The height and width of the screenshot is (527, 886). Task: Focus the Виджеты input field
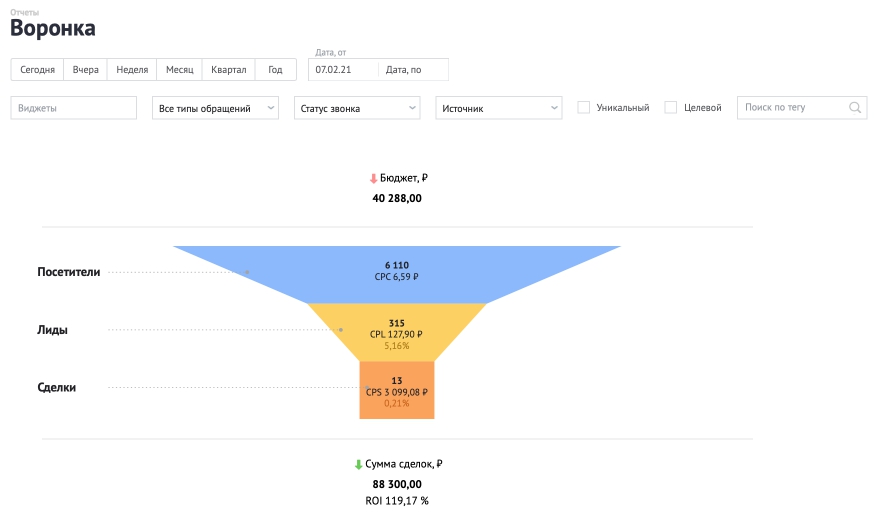[73, 108]
